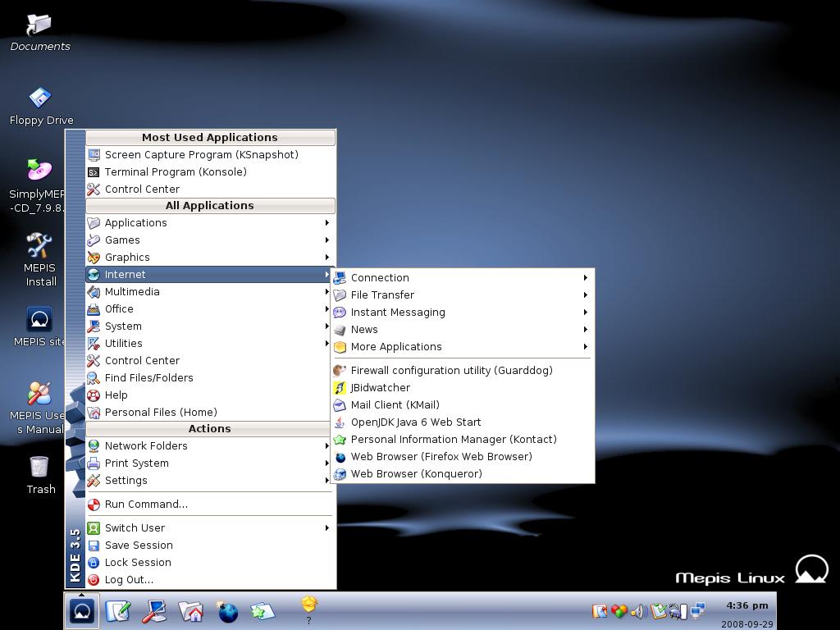Expand the Multimedia submenu

tap(132, 292)
